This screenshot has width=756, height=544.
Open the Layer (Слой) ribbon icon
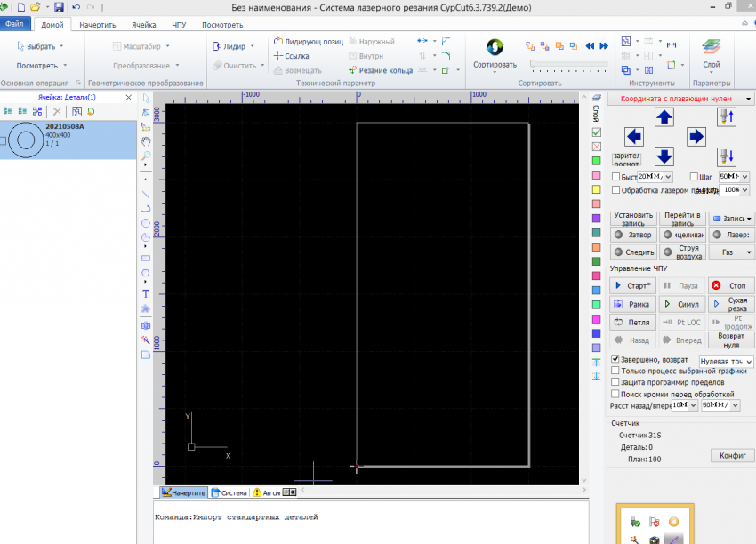click(x=711, y=47)
